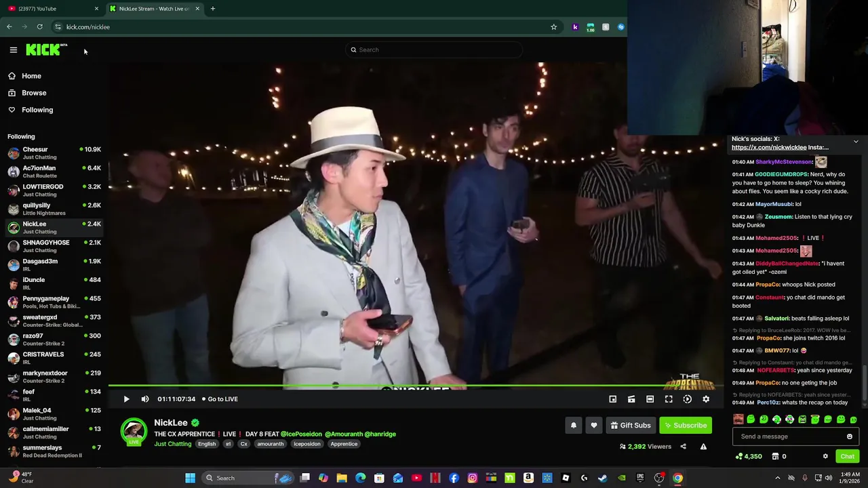Open the Just Chatting category link
Screen dimensions: 868x488
[x=172, y=444]
